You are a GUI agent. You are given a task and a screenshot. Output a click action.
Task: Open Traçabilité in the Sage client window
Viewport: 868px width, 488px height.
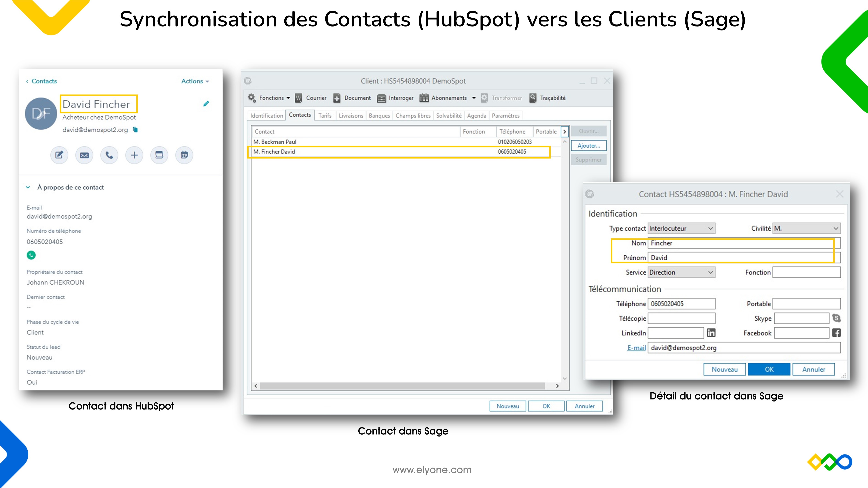click(548, 98)
